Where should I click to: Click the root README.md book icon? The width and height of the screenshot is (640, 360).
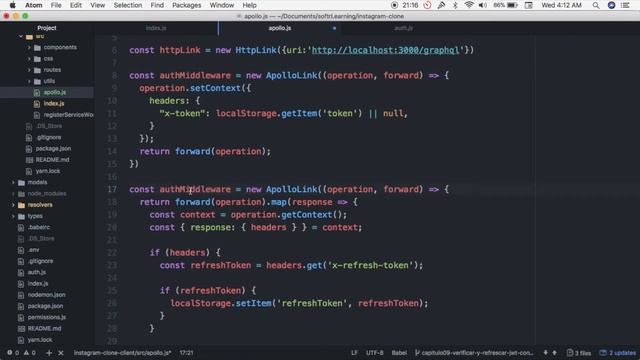(x=21, y=329)
